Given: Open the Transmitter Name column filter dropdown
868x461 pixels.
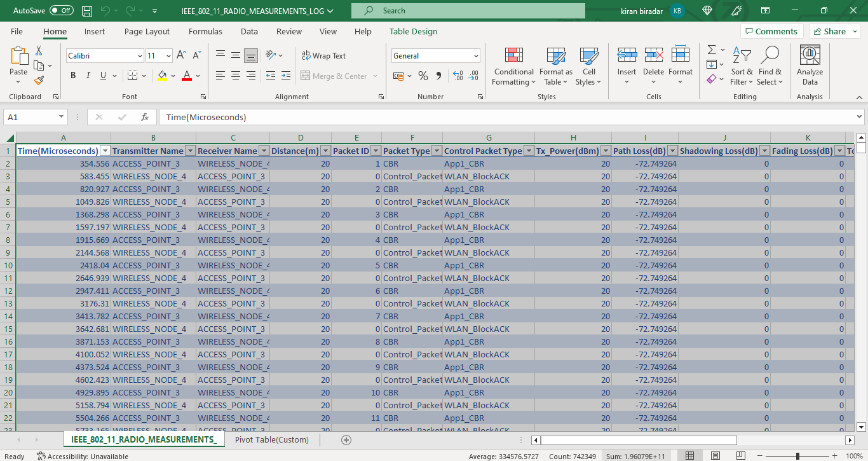Looking at the screenshot, I should [189, 151].
